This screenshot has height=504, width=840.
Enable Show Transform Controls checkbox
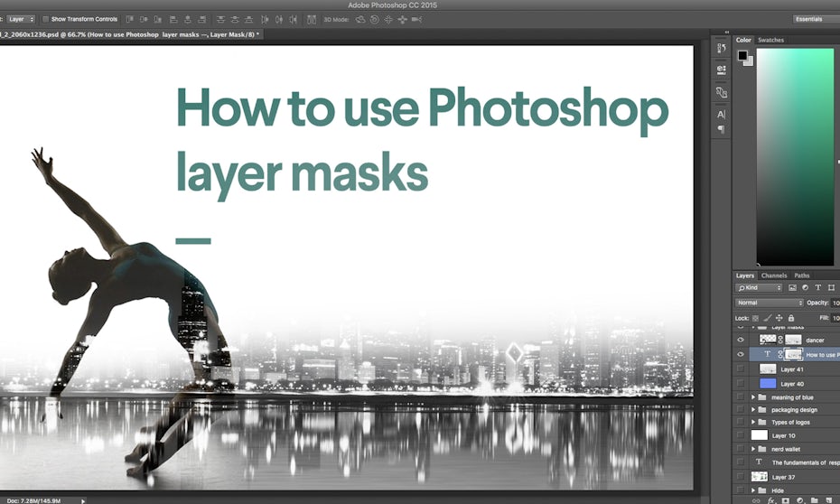(45, 19)
